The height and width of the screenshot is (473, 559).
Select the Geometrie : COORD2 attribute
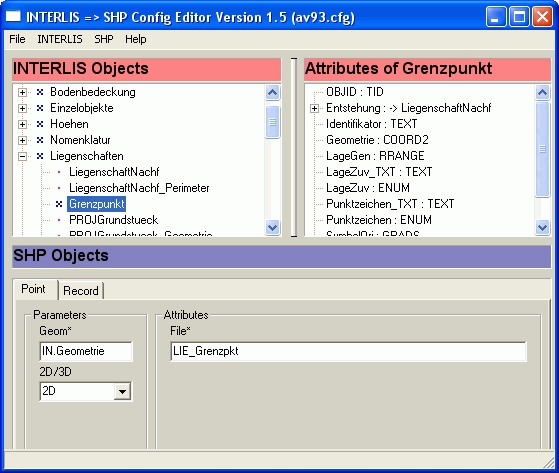(x=377, y=140)
